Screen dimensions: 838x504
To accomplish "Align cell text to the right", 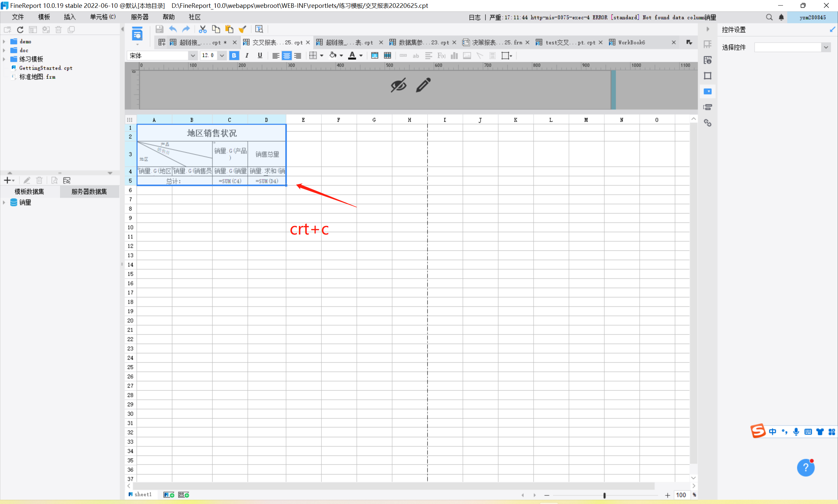I will pyautogui.click(x=297, y=56).
